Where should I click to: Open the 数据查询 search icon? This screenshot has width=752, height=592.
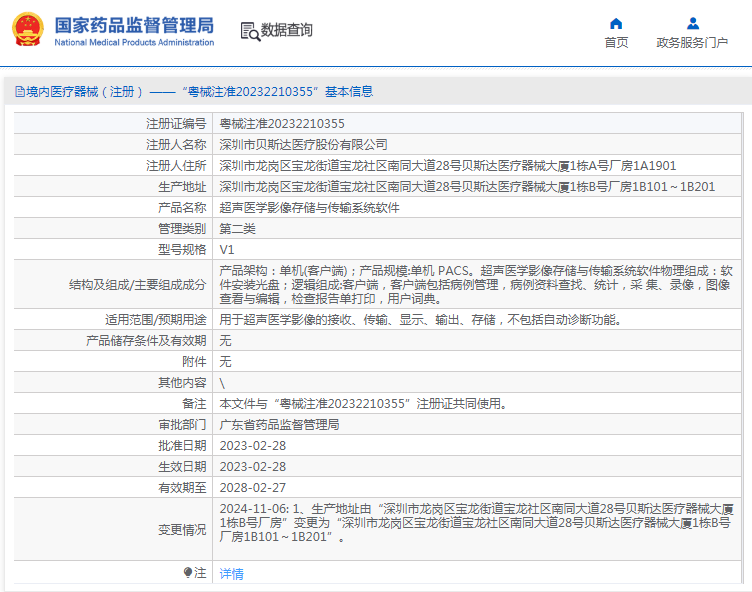[x=250, y=32]
